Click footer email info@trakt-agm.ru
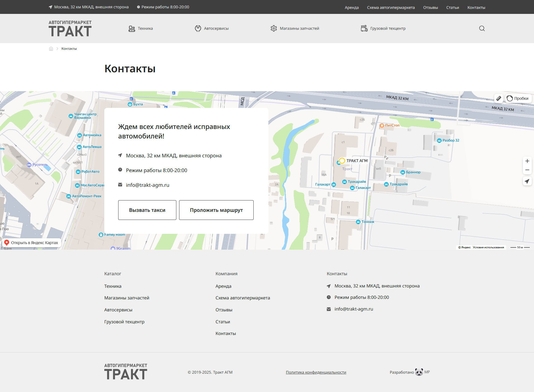 pyautogui.click(x=353, y=309)
